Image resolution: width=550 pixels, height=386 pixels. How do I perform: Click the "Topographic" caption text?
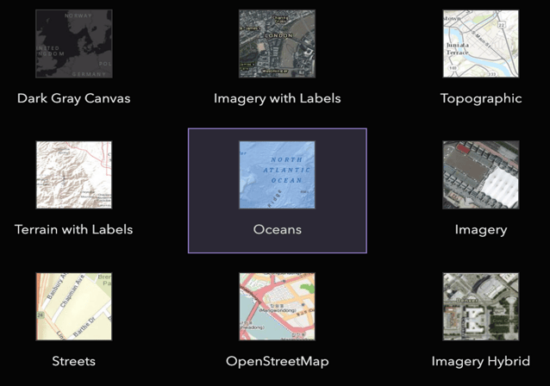pyautogui.click(x=481, y=99)
